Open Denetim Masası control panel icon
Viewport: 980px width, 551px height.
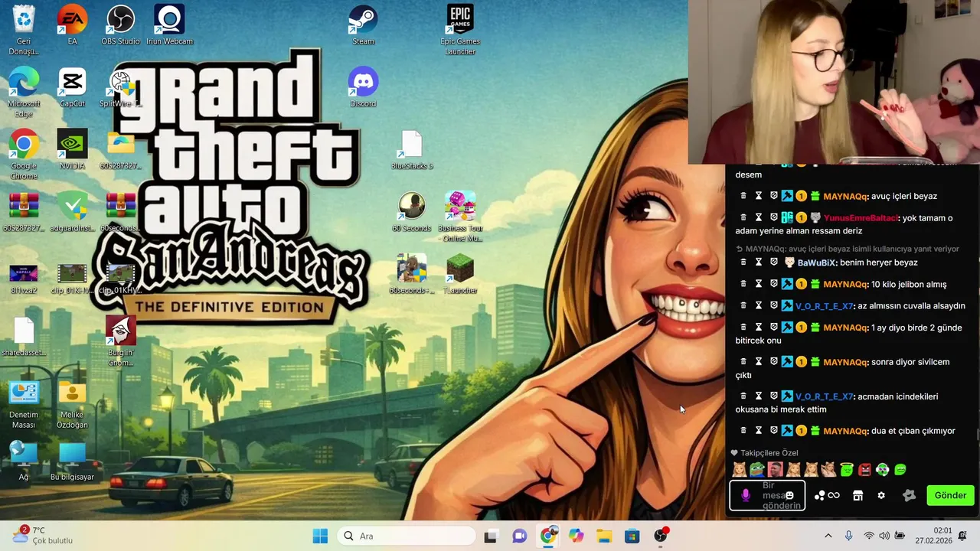pos(24,403)
